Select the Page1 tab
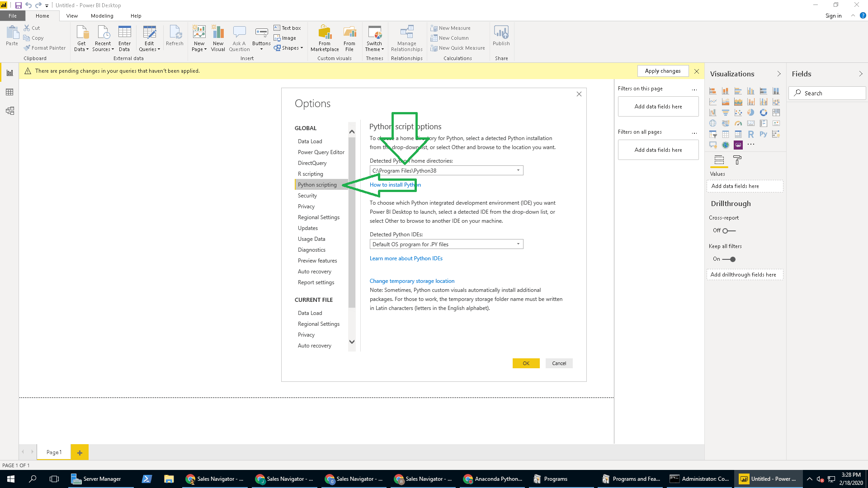Image resolution: width=868 pixels, height=488 pixels. [53, 452]
